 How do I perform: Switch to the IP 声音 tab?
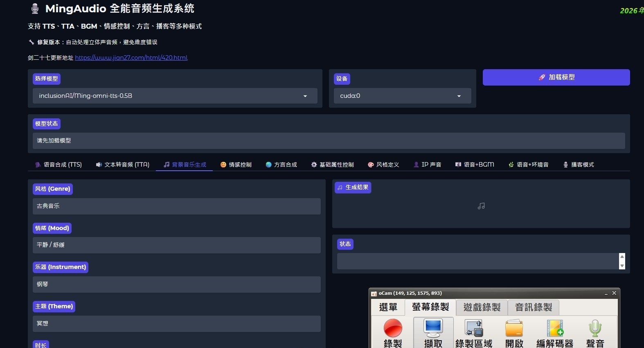click(x=427, y=165)
